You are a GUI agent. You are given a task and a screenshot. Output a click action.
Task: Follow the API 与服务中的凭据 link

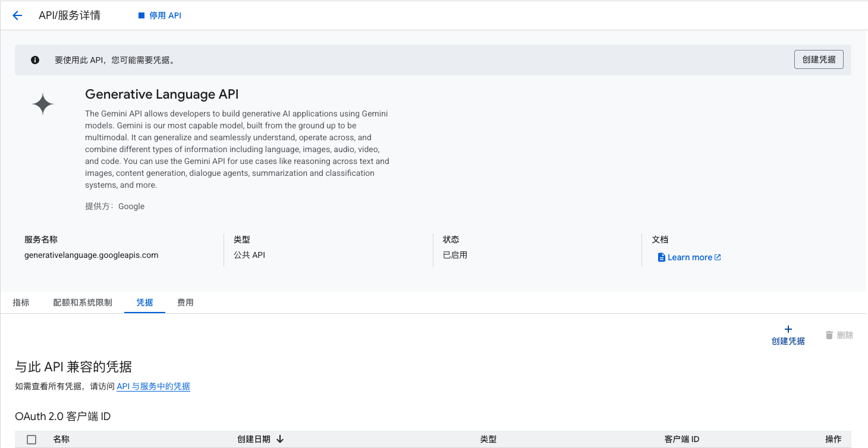(153, 386)
